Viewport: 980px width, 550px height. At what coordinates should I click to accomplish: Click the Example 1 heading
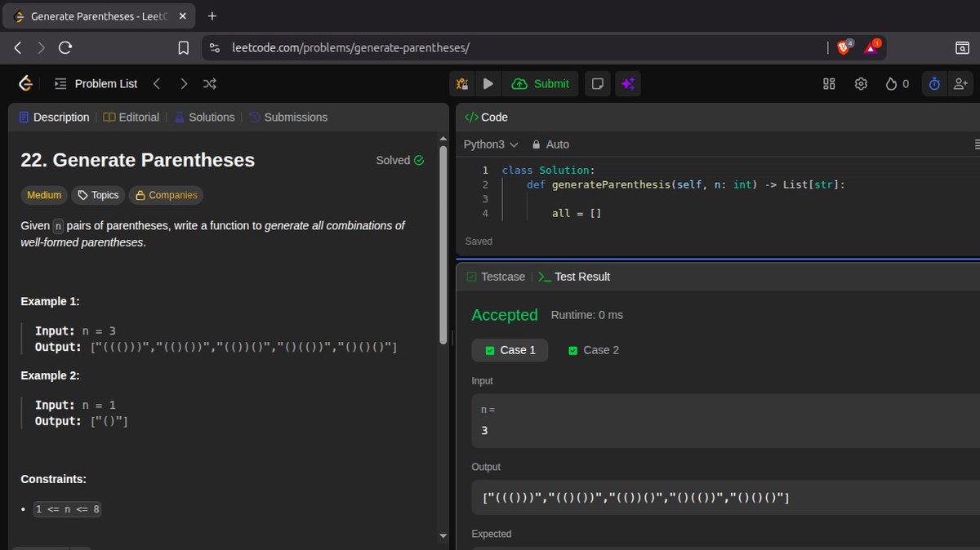50,301
